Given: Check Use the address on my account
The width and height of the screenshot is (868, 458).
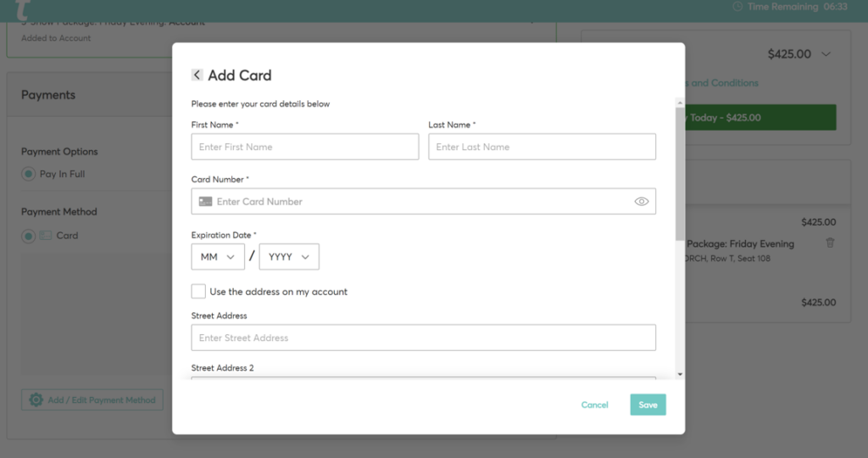Looking at the screenshot, I should tap(198, 292).
